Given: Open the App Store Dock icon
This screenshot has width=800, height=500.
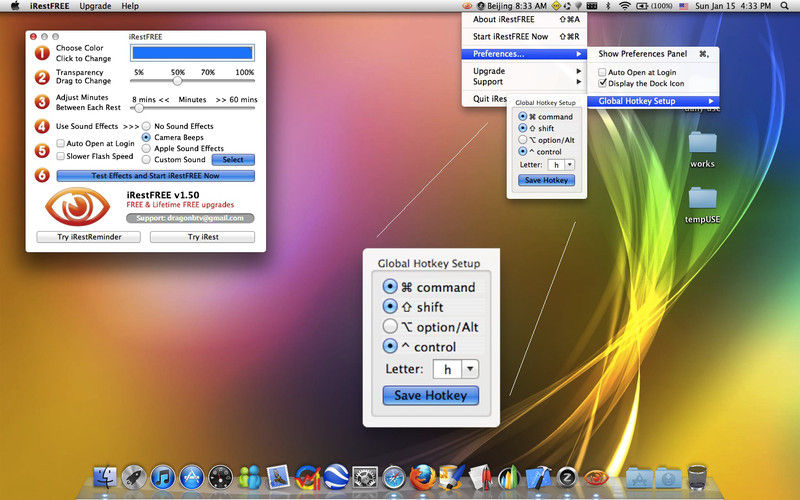Looking at the screenshot, I should click(x=192, y=478).
